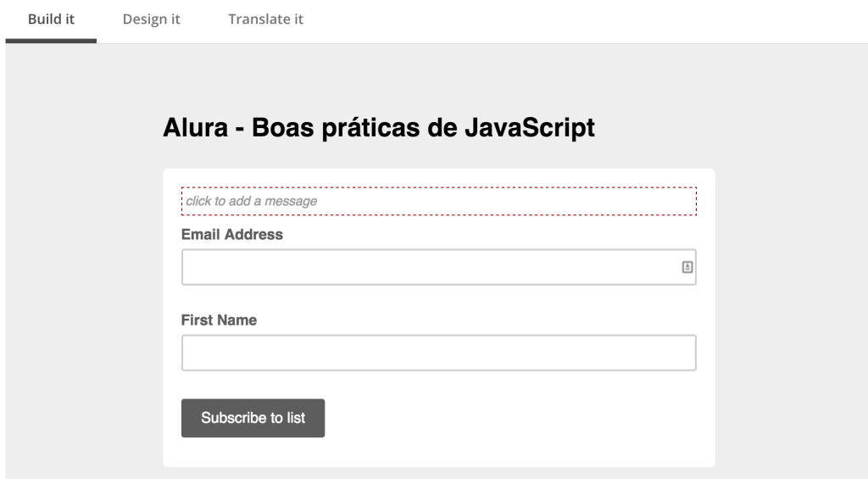Click the contact autofill icon in Email field
The height and width of the screenshot is (479, 868).
[687, 267]
